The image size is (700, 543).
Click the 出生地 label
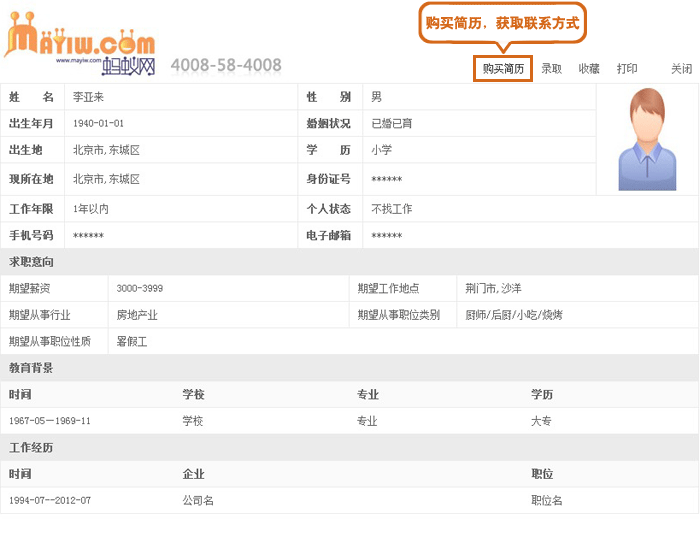[25, 150]
